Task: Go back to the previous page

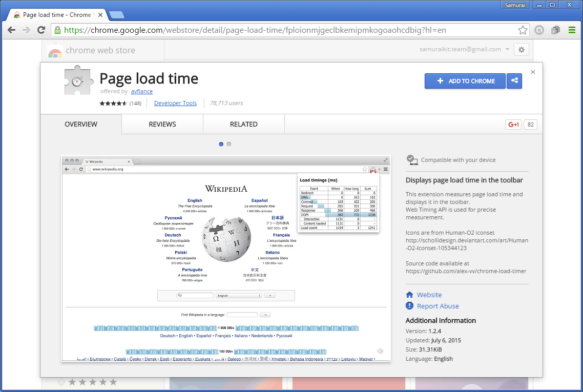Action: (x=11, y=30)
